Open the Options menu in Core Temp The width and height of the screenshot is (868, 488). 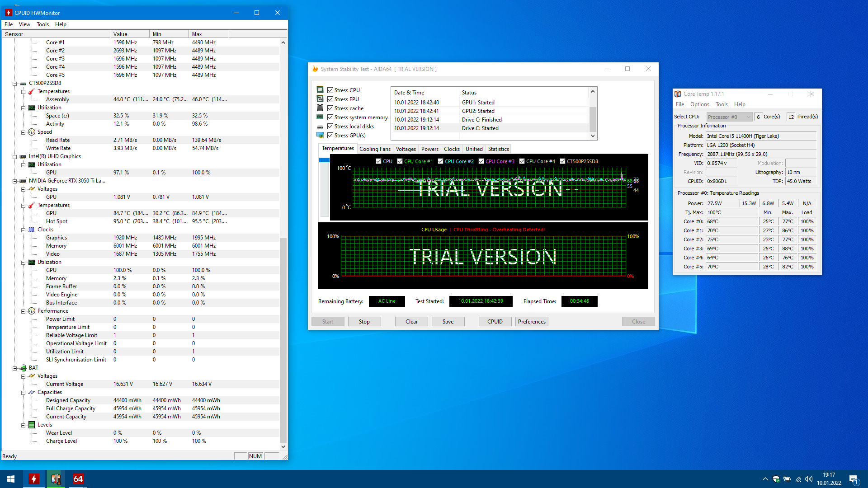click(x=699, y=104)
